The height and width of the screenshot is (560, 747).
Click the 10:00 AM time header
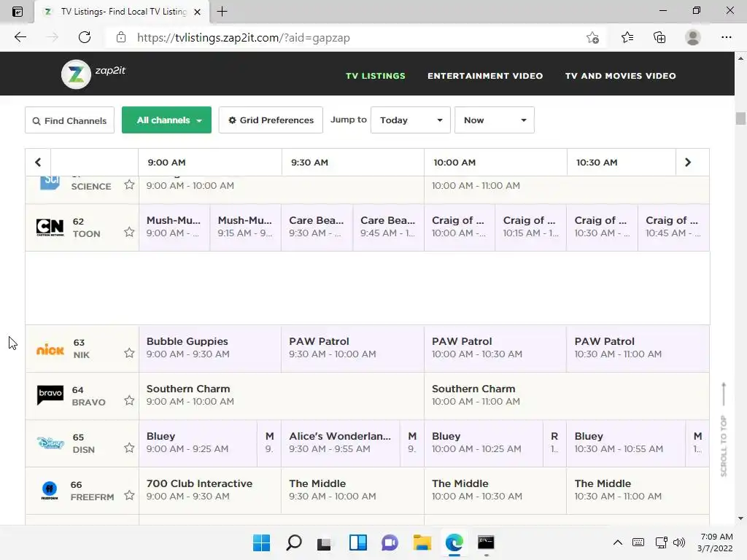(454, 163)
